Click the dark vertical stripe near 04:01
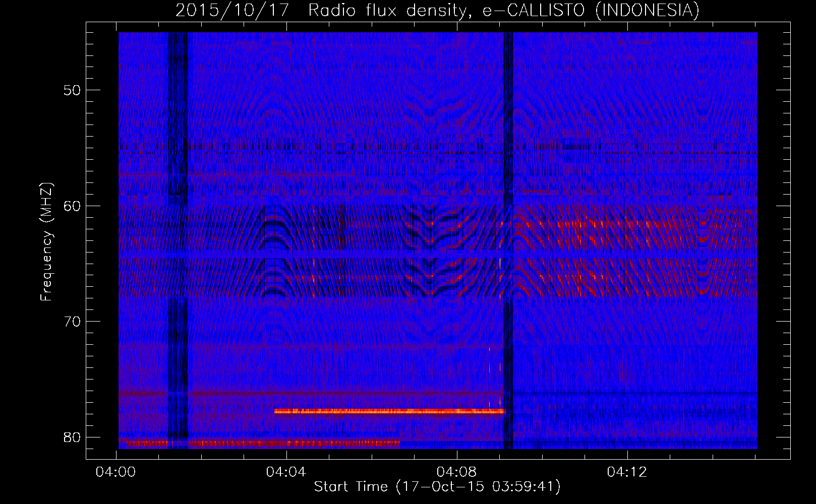816x504 pixels. click(x=178, y=240)
